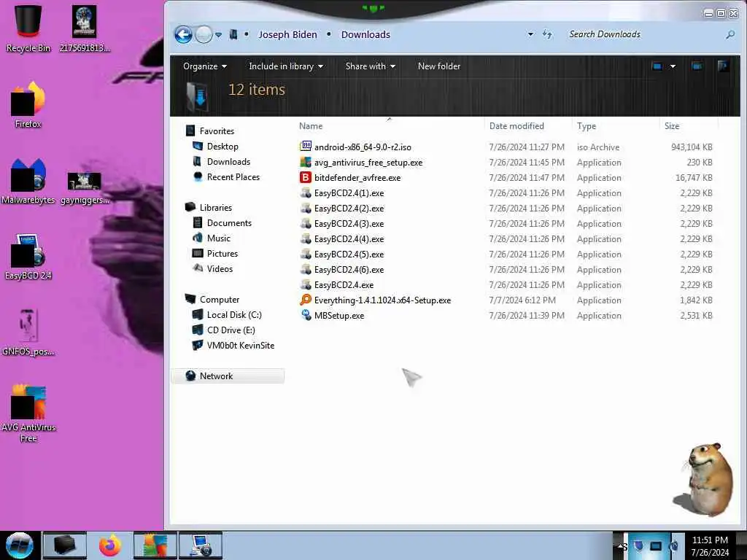Image resolution: width=747 pixels, height=560 pixels.
Task: Open the Share with menu
Action: (x=370, y=66)
